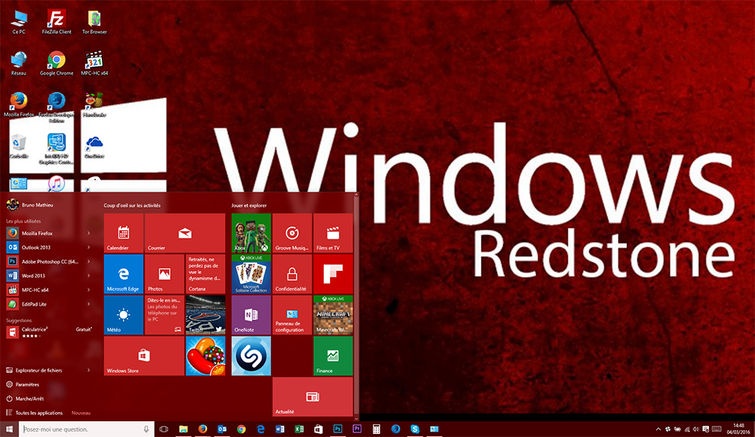Open the Météo weather tile
Image resolution: width=755 pixels, height=437 pixels.
[x=124, y=315]
